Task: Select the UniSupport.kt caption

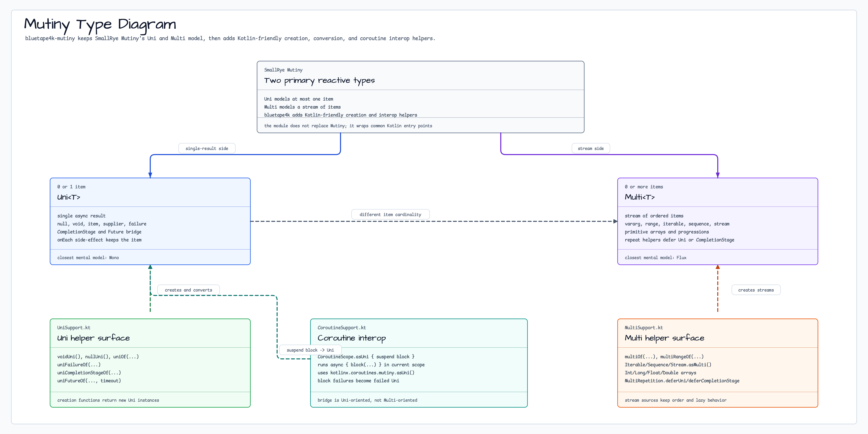Action: [74, 328]
